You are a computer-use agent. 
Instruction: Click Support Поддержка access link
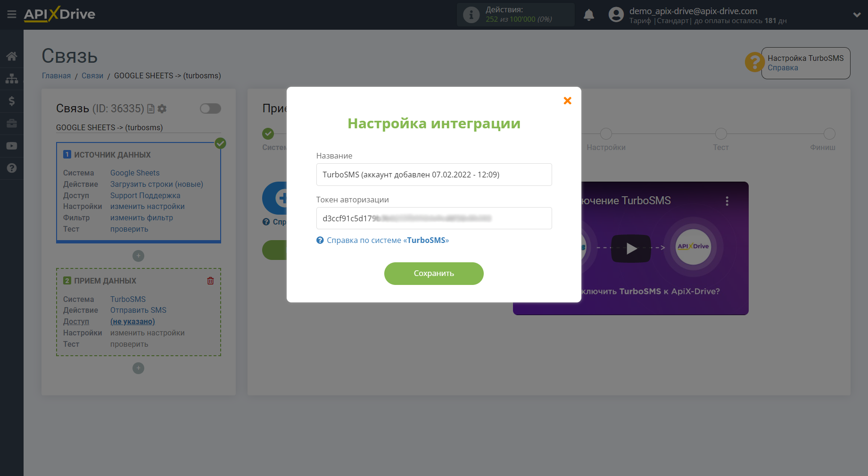point(145,196)
